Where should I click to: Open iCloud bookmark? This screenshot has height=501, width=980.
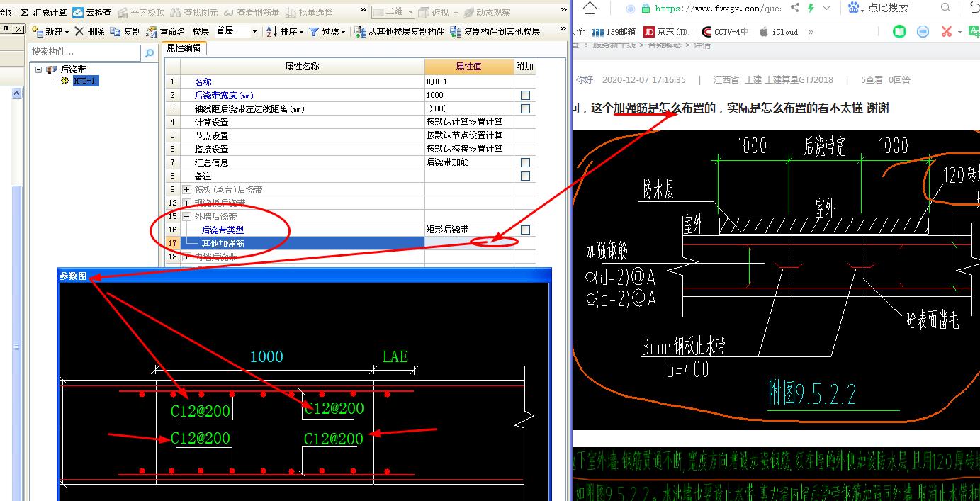click(778, 32)
